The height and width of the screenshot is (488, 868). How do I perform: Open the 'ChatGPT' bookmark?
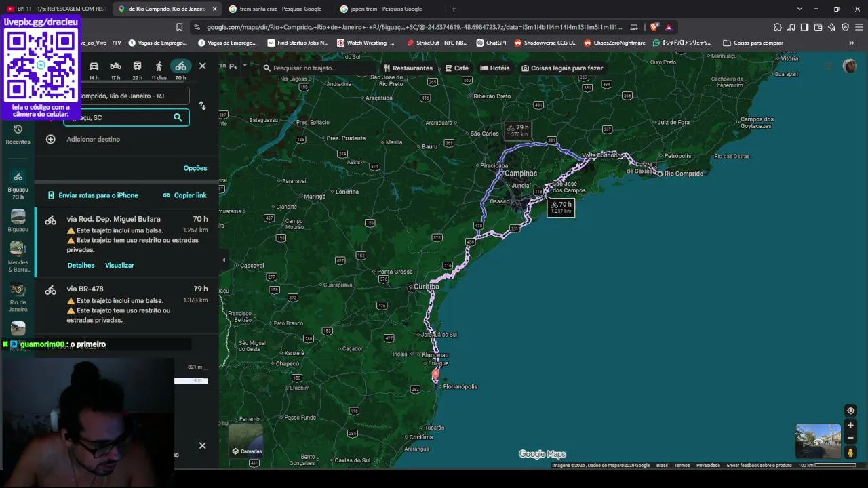pos(492,43)
